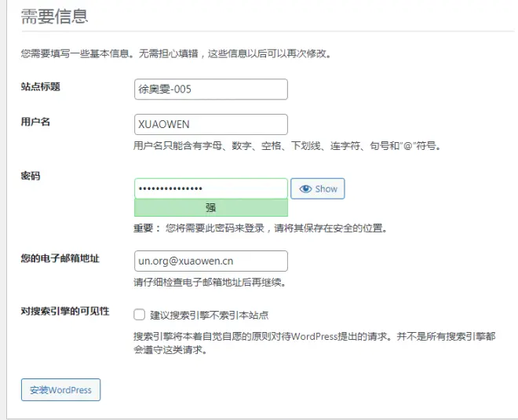This screenshot has width=518, height=420.
Task: Click the 您的电子邮箱地址 label
Action: (x=60, y=258)
